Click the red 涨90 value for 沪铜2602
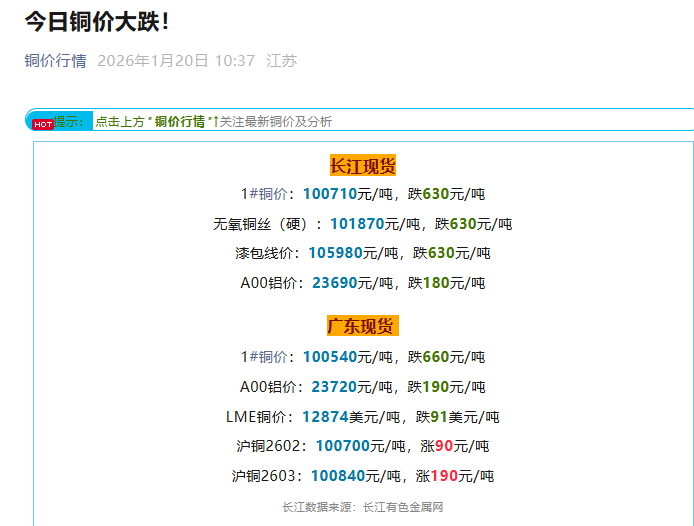The height and width of the screenshot is (526, 694). click(x=444, y=446)
